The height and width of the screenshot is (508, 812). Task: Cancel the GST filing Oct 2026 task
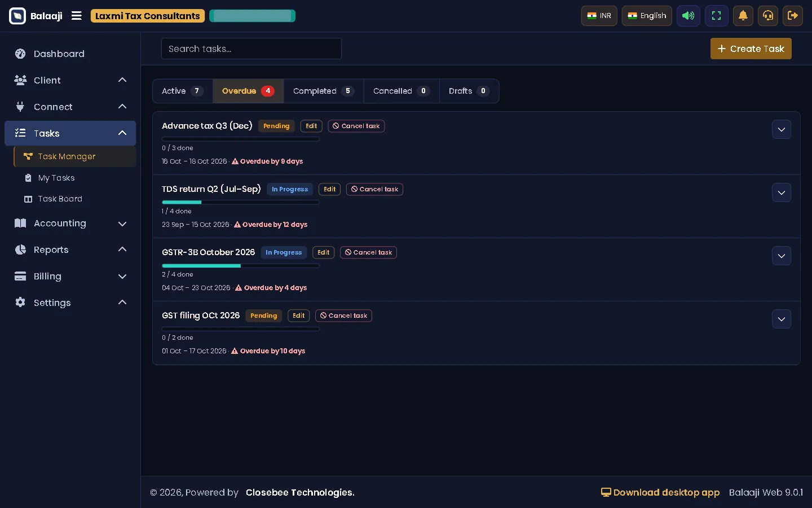coord(343,316)
